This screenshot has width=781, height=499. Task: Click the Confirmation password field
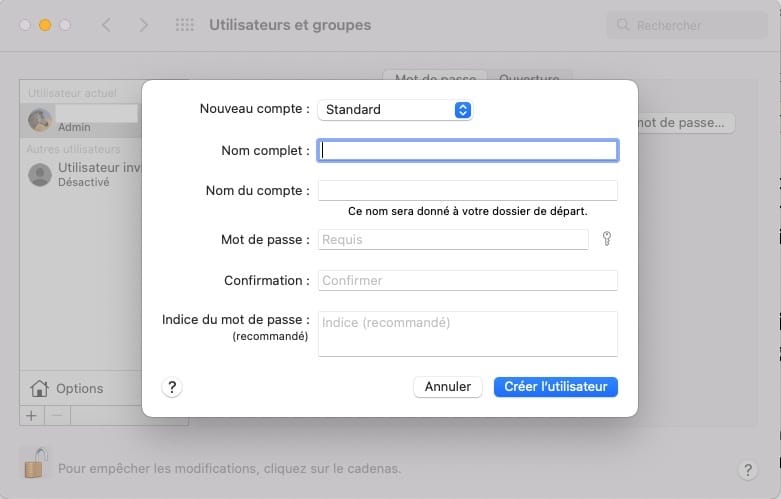(467, 280)
